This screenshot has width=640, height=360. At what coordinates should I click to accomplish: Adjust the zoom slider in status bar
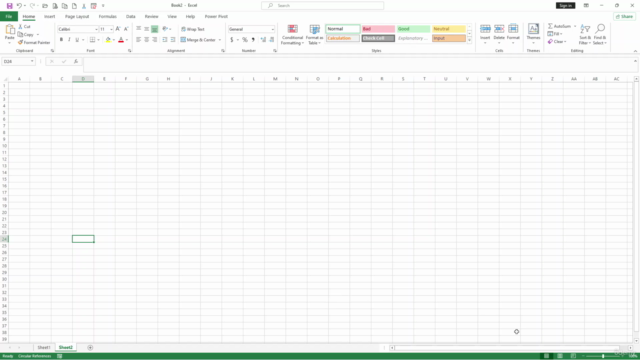(603, 356)
